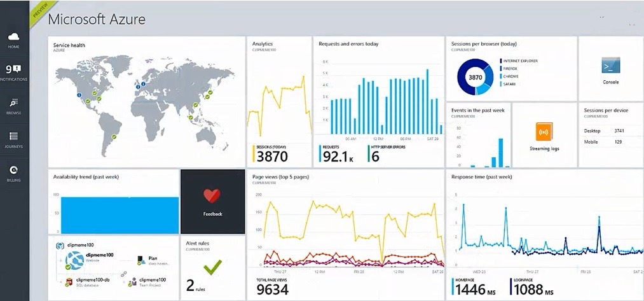Click the Internet Explorer legend swatch
Image resolution: width=644 pixels, height=301 pixels.
pos(501,61)
